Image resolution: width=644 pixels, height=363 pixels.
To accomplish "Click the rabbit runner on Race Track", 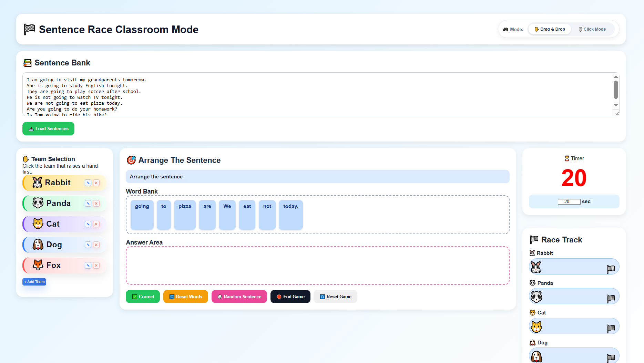I will pyautogui.click(x=536, y=267).
